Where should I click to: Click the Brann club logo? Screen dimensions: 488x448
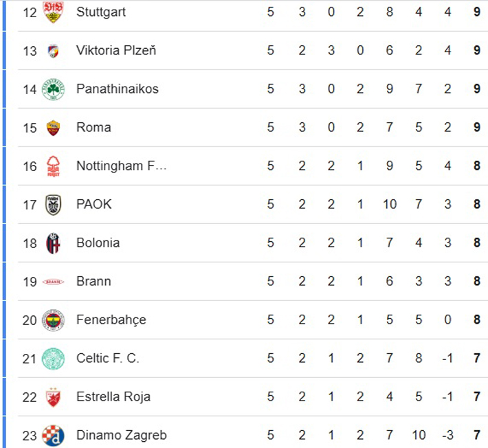(53, 282)
